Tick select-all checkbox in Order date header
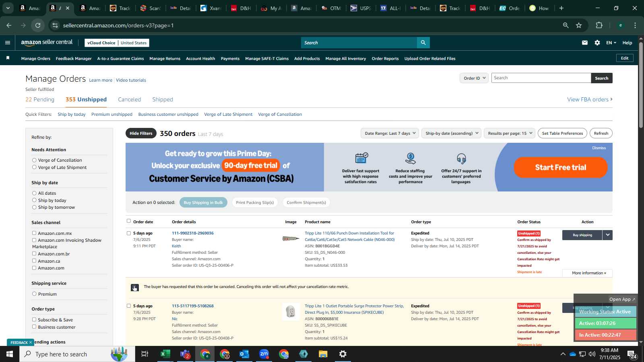This screenshot has height=362, width=644. (x=129, y=221)
